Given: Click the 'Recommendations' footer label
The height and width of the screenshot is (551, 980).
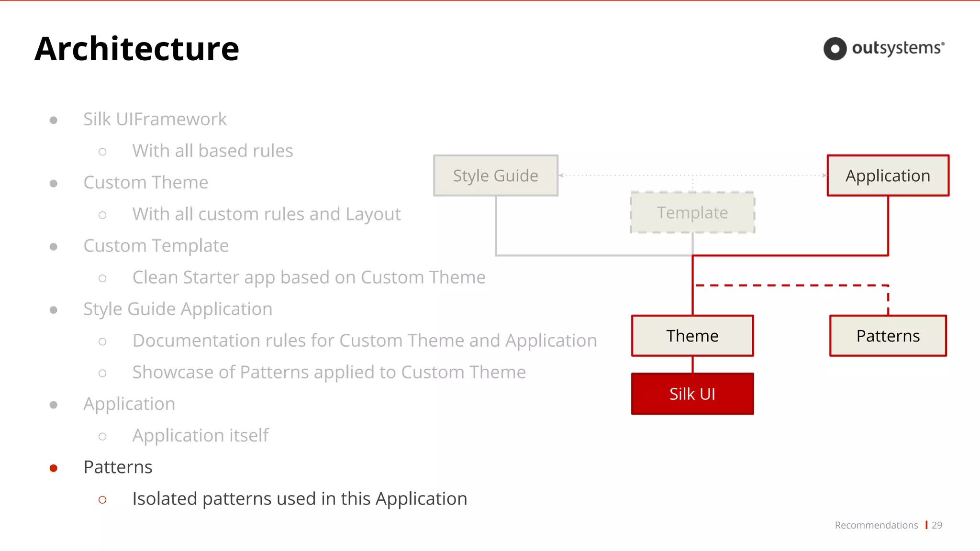Looking at the screenshot, I should 876,525.
